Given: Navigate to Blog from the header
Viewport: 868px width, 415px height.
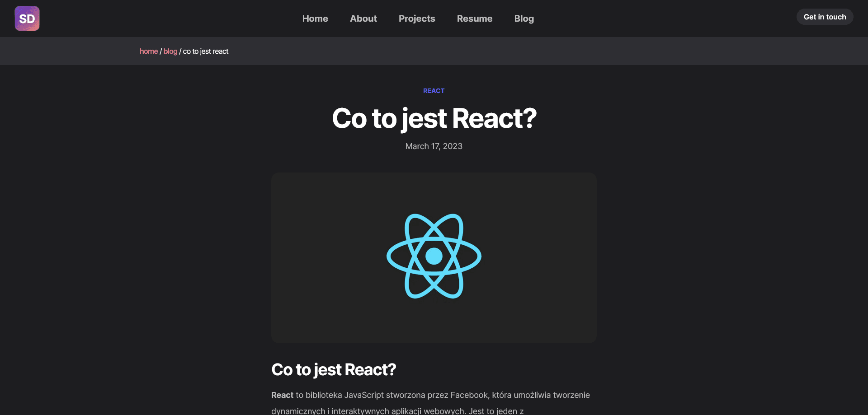Looking at the screenshot, I should pyautogui.click(x=524, y=19).
